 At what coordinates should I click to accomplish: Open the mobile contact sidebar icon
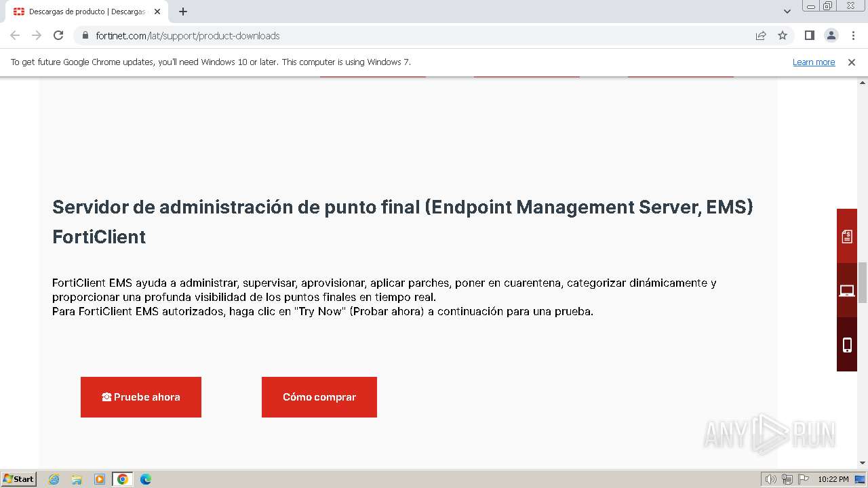click(x=847, y=344)
